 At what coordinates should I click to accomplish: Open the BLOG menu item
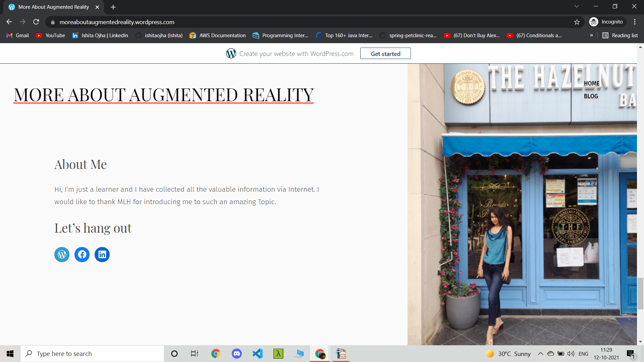tap(591, 96)
